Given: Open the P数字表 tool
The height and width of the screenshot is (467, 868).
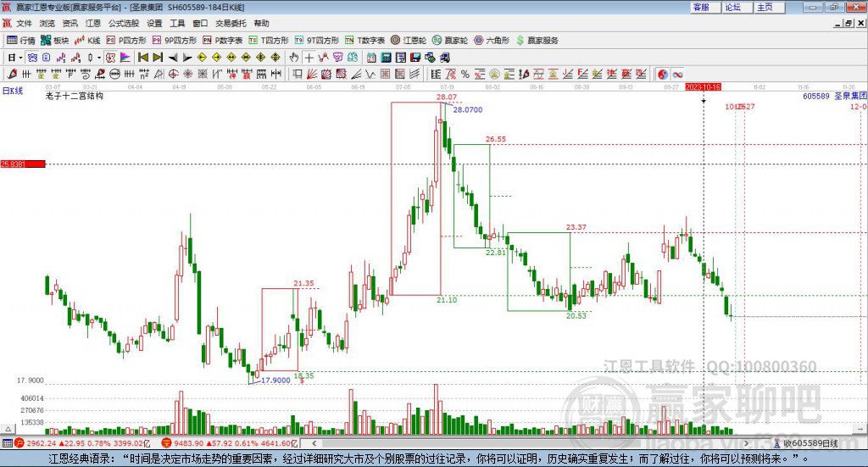Looking at the screenshot, I should coord(223,41).
